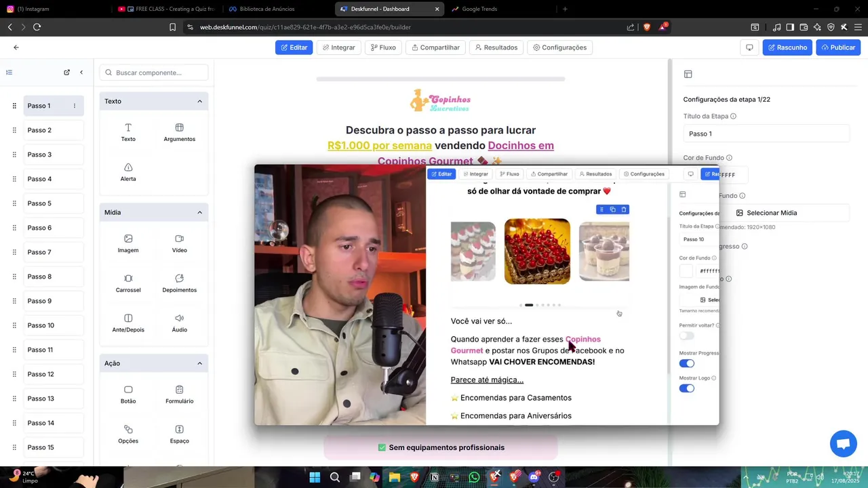868x488 pixels.
Task: Add an Áudio component
Action: coord(179,323)
